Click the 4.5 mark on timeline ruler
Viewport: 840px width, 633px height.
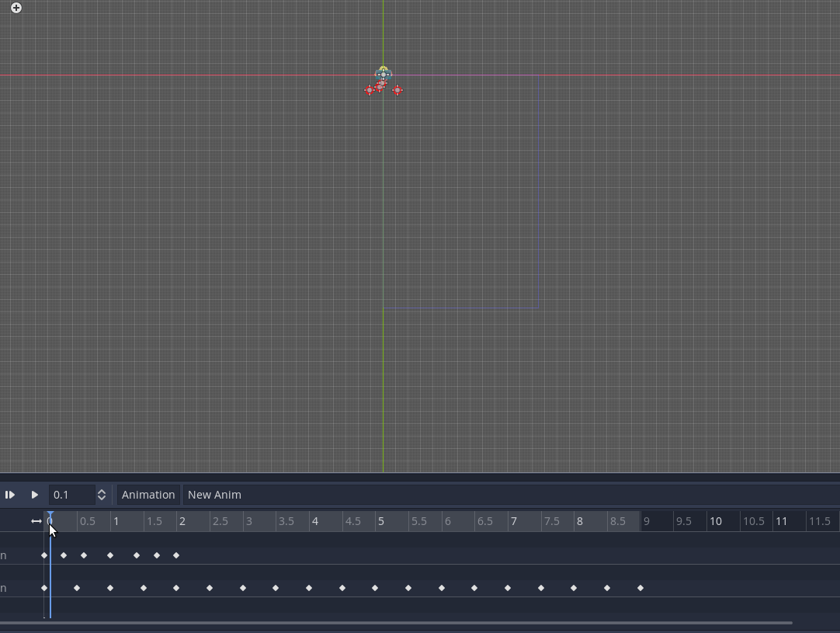(x=353, y=521)
